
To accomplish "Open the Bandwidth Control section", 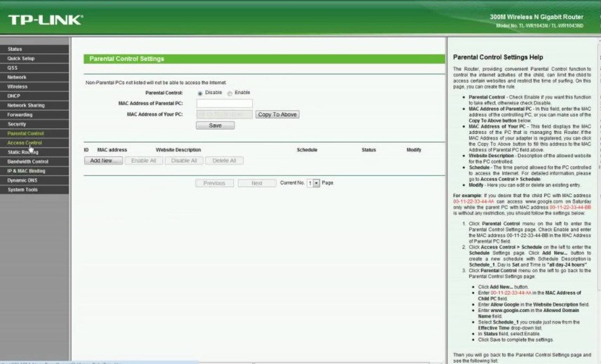I will tap(28, 161).
